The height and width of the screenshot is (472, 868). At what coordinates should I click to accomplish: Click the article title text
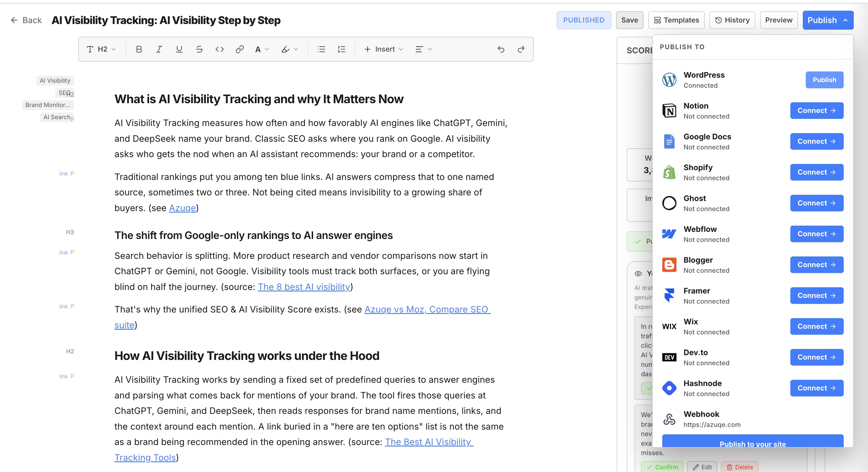coord(166,20)
